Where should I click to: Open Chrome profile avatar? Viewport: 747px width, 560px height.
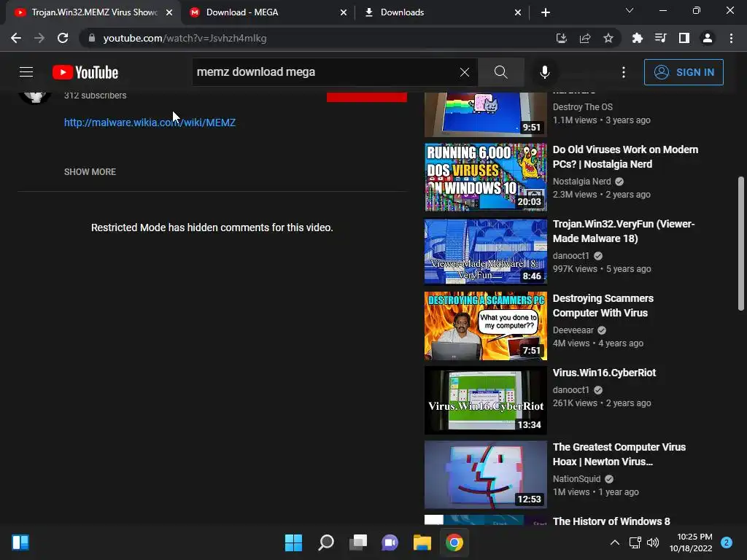[x=708, y=38]
